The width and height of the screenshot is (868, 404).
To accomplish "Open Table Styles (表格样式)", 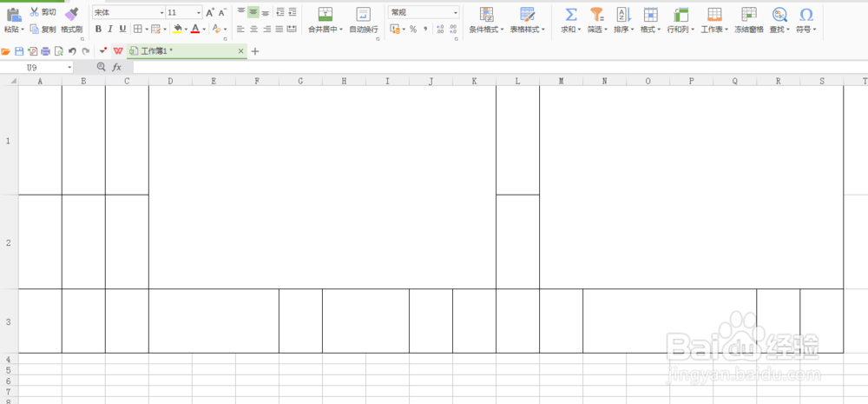I will [528, 21].
